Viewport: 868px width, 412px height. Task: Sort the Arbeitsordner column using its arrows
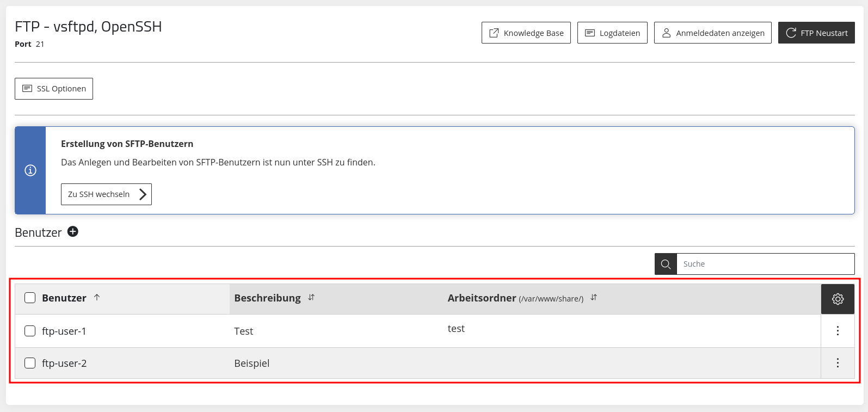594,297
